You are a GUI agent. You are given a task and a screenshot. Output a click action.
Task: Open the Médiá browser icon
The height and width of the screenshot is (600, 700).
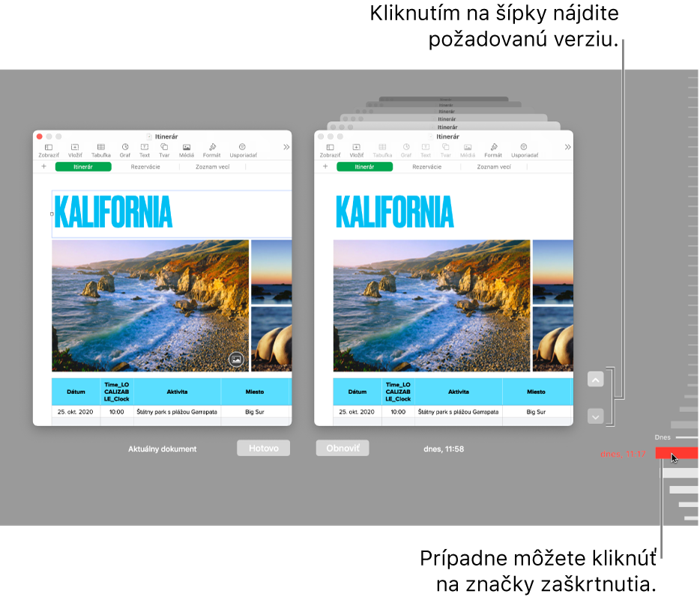coord(186,148)
